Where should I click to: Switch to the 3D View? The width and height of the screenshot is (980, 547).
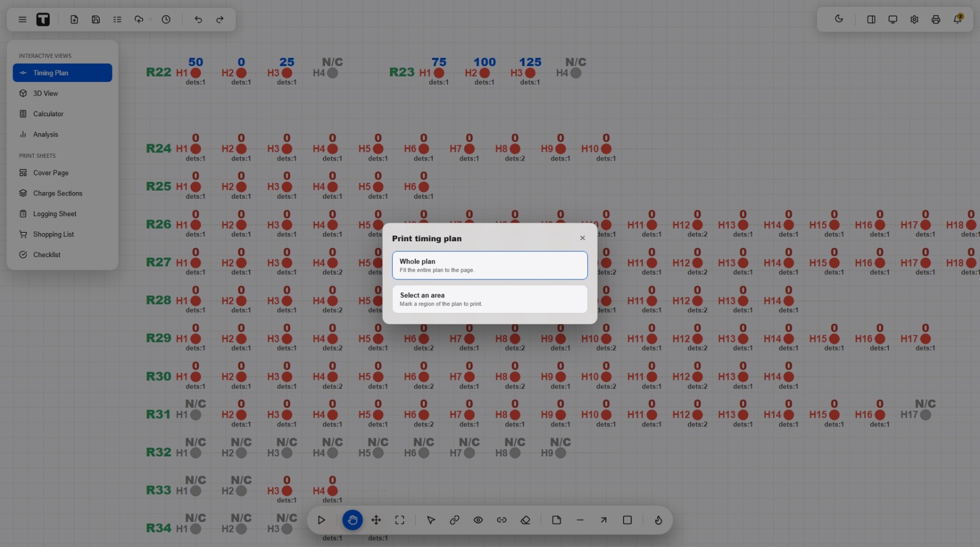[62, 93]
